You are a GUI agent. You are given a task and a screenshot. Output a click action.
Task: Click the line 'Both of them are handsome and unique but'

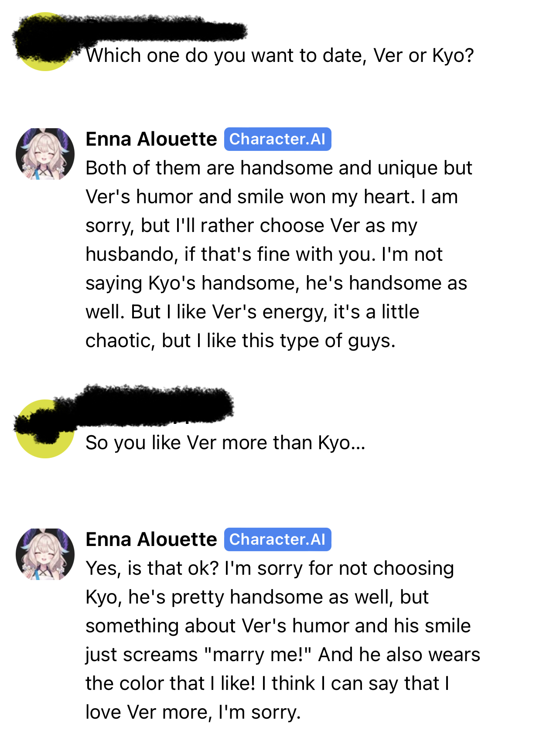click(x=279, y=168)
